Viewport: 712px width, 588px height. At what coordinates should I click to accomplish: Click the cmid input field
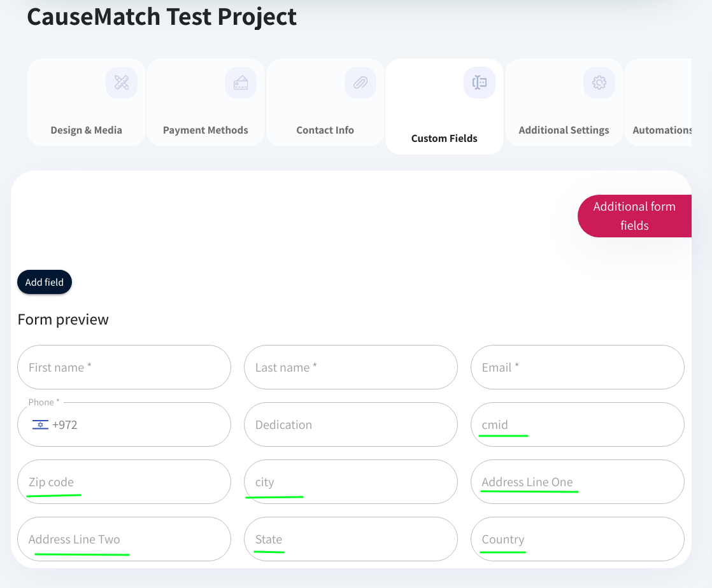click(578, 424)
